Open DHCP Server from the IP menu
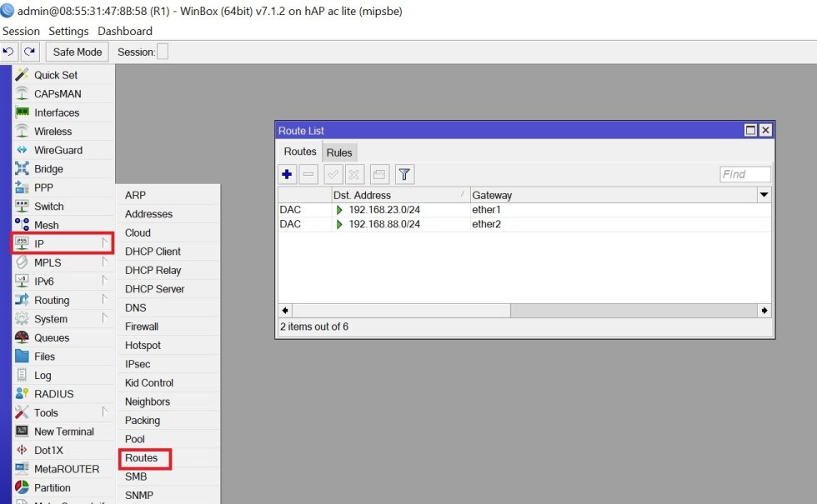The width and height of the screenshot is (817, 504). (x=153, y=288)
